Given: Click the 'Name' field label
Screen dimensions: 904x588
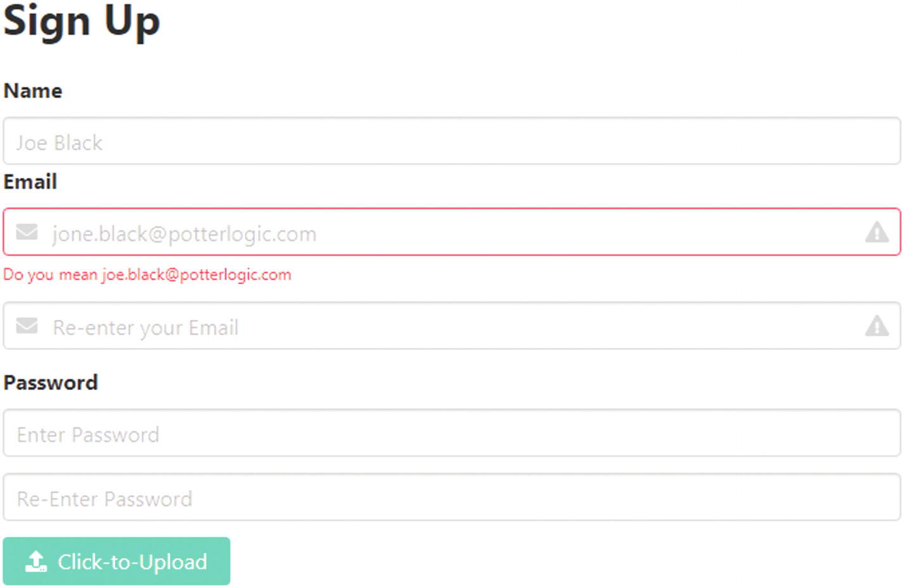Looking at the screenshot, I should 33,91.
